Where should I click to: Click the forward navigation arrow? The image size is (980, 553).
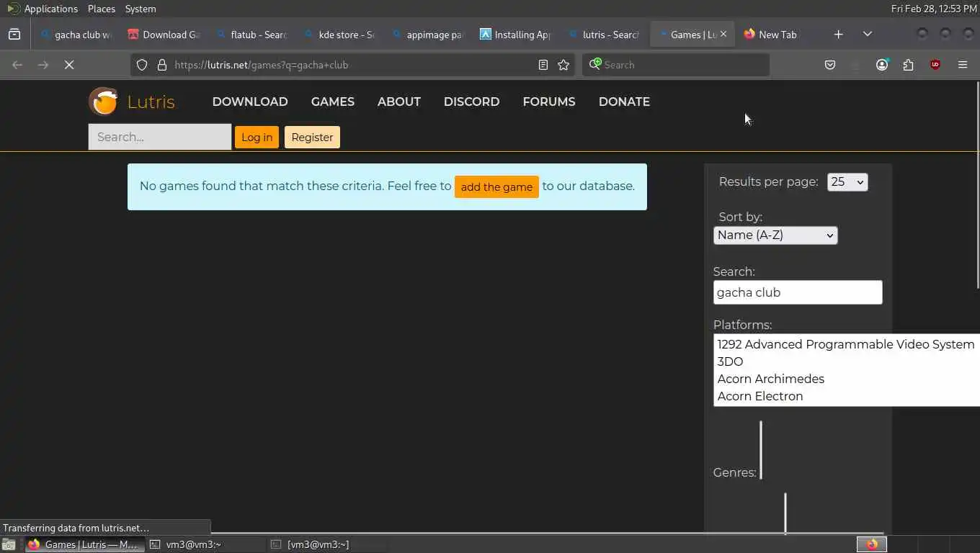click(43, 65)
